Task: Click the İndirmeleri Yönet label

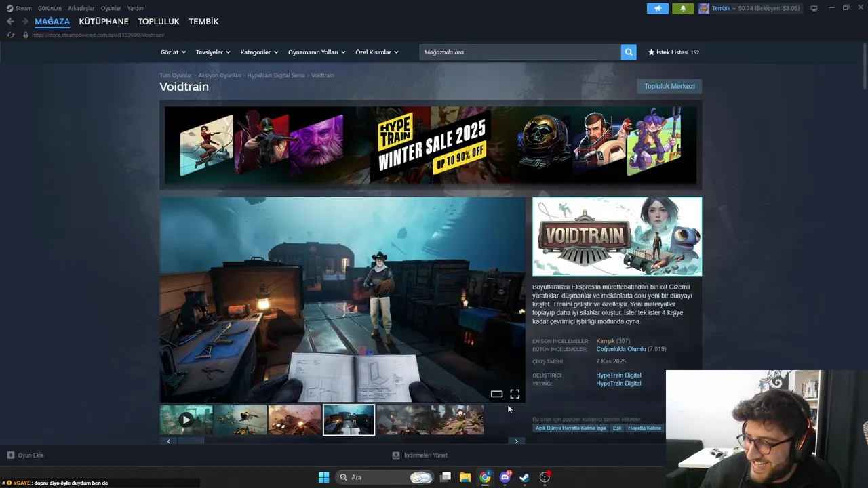Action: click(426, 455)
